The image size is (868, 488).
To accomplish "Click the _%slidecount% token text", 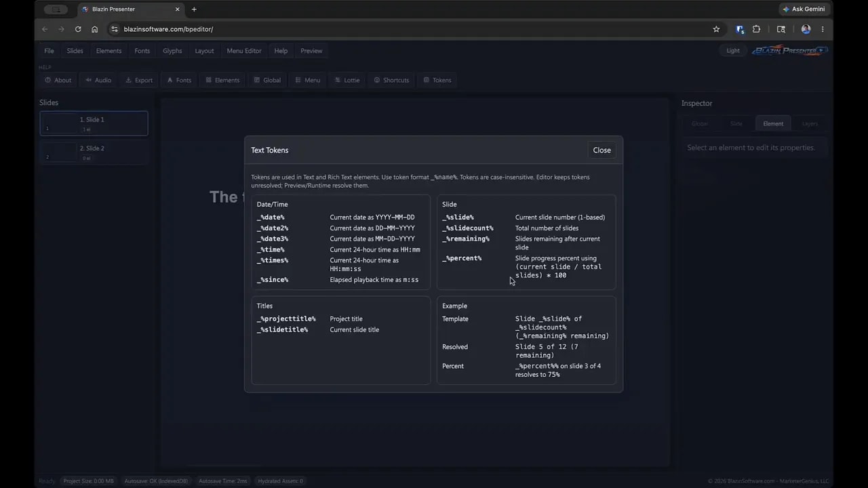I will point(468,228).
